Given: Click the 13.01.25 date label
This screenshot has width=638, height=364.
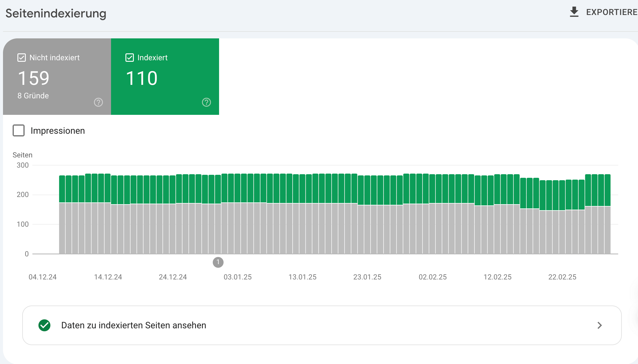Looking at the screenshot, I should [302, 277].
